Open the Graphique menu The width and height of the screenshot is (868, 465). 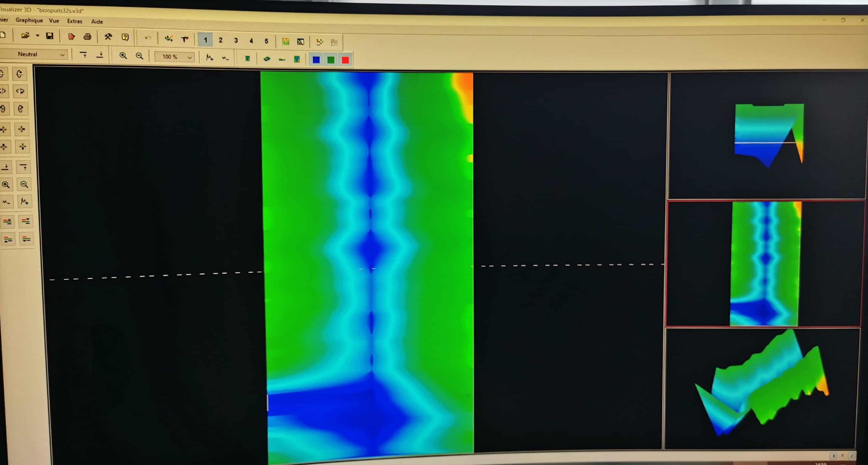29,20
